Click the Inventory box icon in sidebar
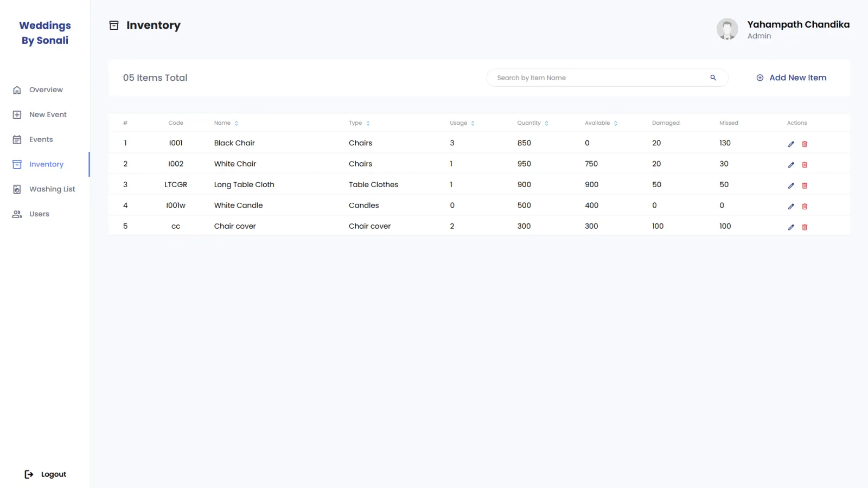The image size is (868, 488). click(x=17, y=164)
